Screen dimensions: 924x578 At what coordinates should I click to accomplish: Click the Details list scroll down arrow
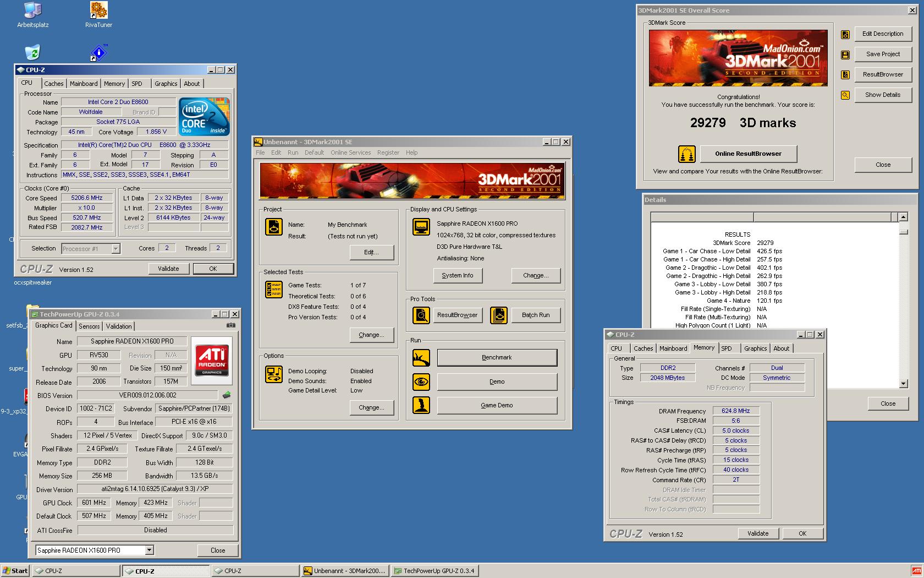tap(903, 384)
